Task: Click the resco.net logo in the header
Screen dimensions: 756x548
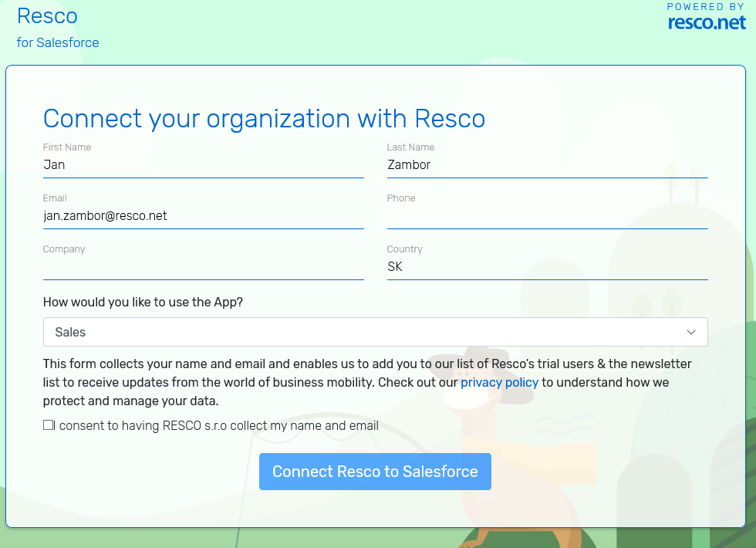Action: click(707, 22)
